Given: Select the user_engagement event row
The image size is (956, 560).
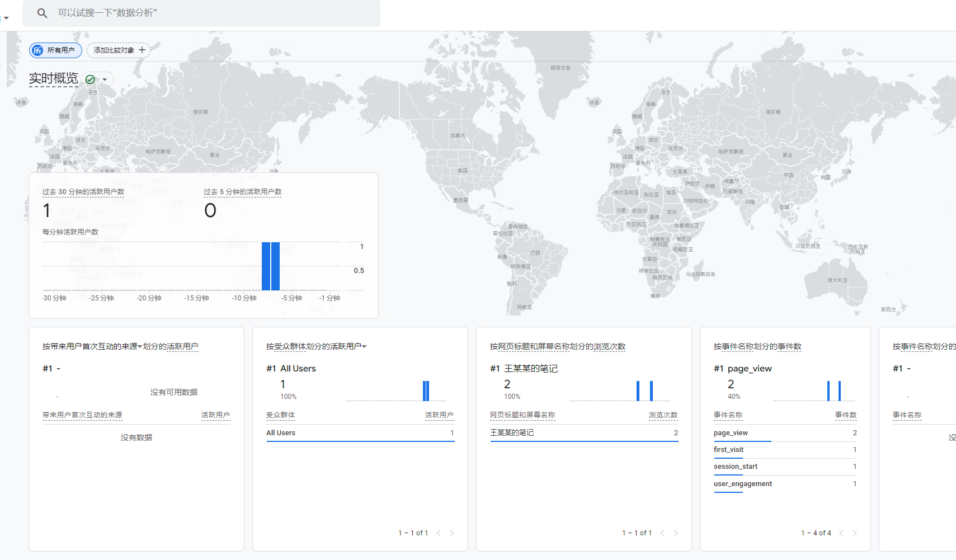Looking at the screenshot, I should click(x=785, y=484).
